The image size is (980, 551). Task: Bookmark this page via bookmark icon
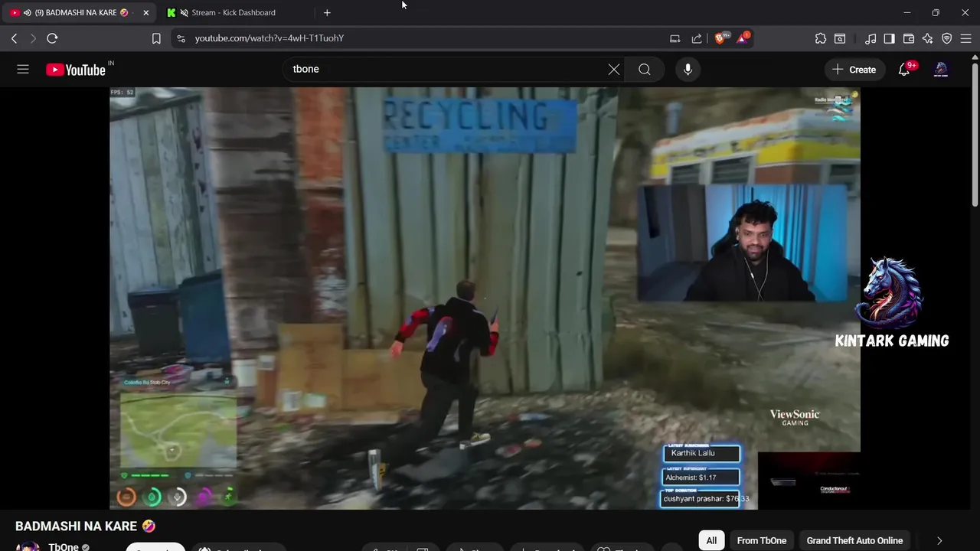coord(156,38)
